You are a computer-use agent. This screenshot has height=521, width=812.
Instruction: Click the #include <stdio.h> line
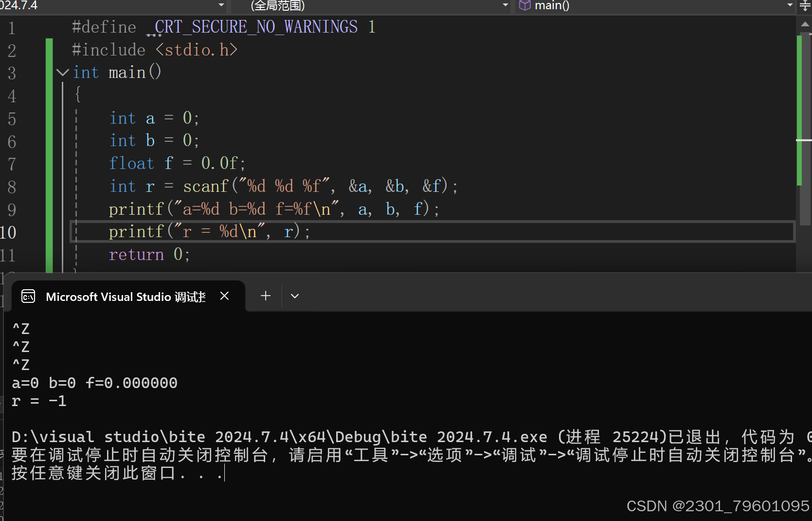click(x=155, y=50)
